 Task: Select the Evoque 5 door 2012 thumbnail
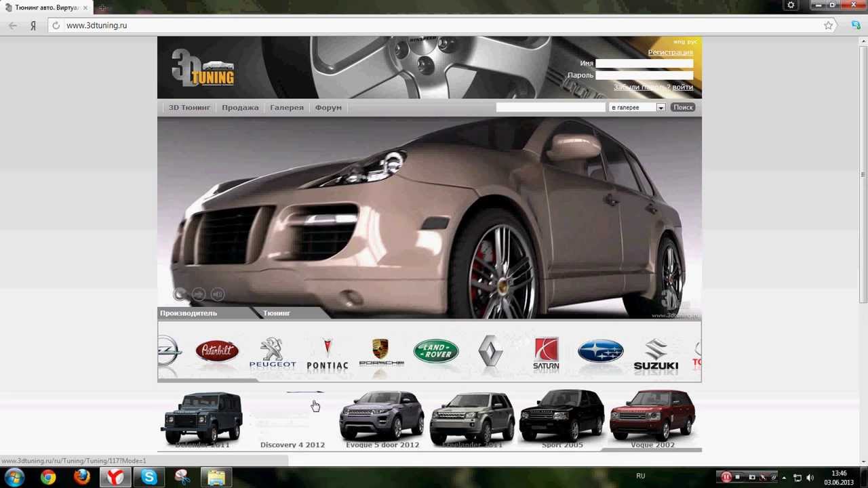click(382, 419)
